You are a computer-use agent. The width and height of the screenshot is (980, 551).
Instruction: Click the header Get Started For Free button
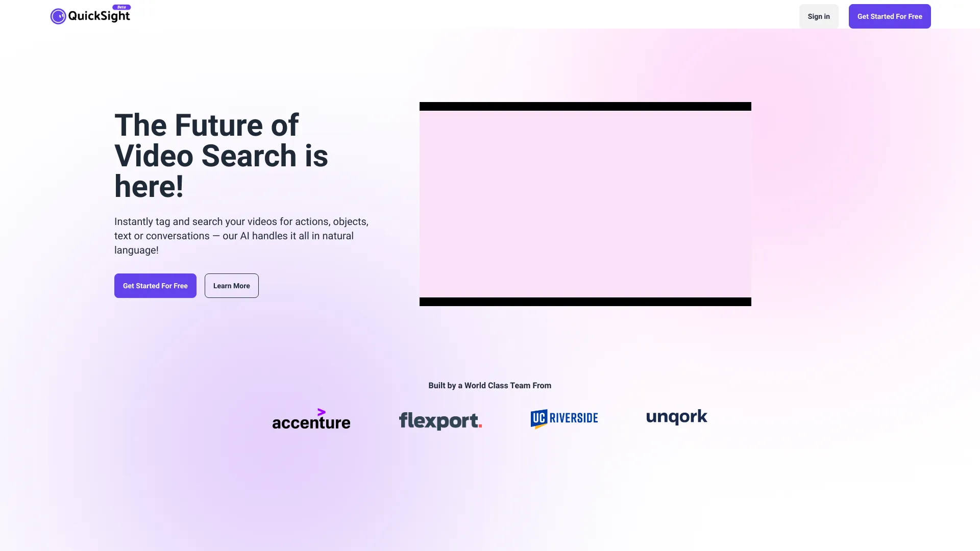pyautogui.click(x=890, y=16)
